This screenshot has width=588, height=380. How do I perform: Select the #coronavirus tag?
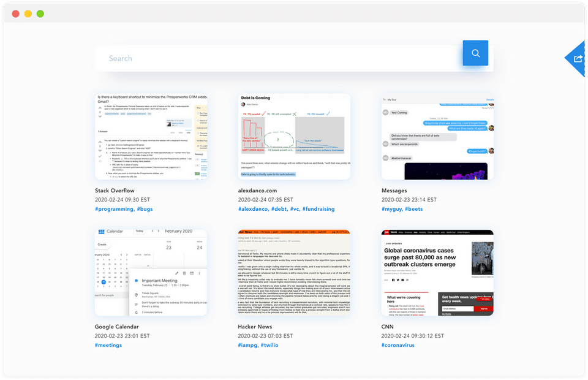pos(398,345)
